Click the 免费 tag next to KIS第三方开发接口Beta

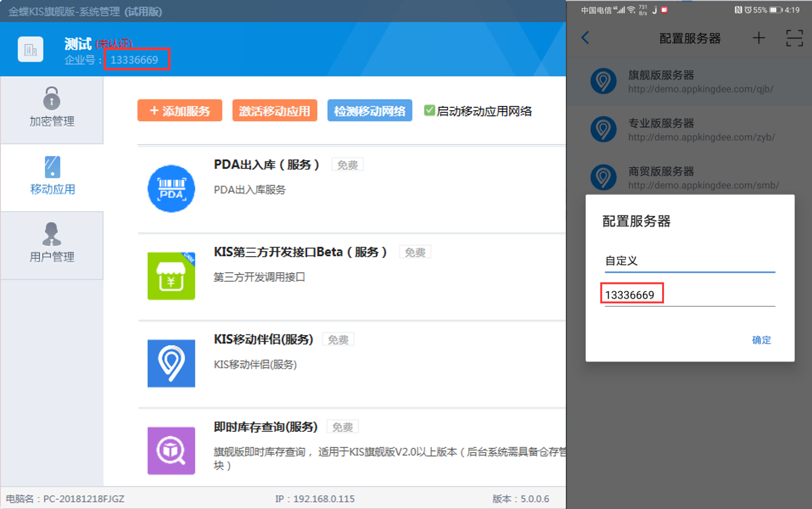415,252
